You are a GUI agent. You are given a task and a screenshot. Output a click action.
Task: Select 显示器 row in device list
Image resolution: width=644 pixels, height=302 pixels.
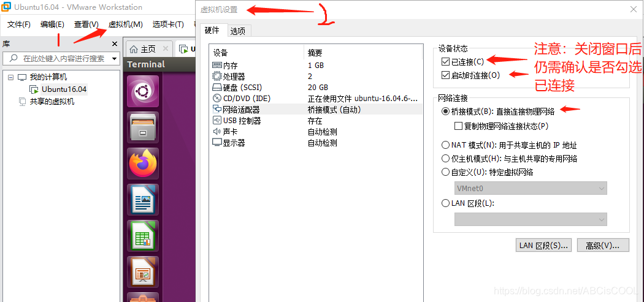[315, 143]
